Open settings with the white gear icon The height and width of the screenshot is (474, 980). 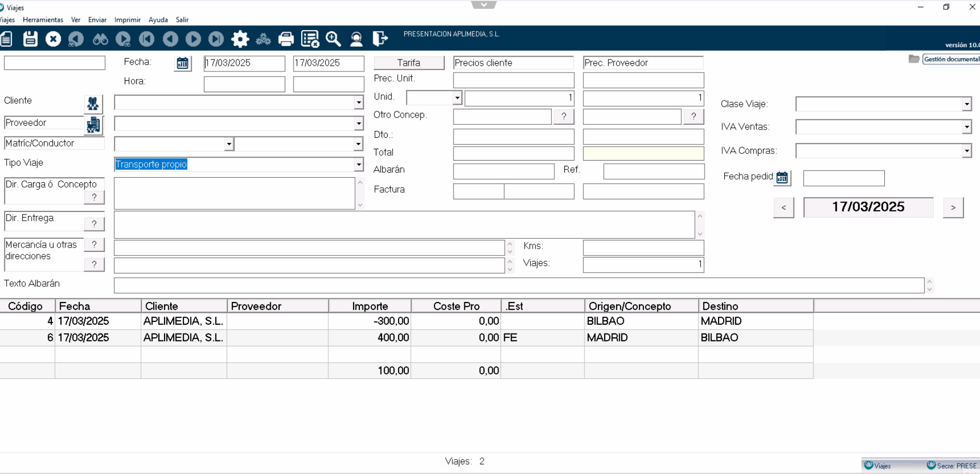pos(240,39)
